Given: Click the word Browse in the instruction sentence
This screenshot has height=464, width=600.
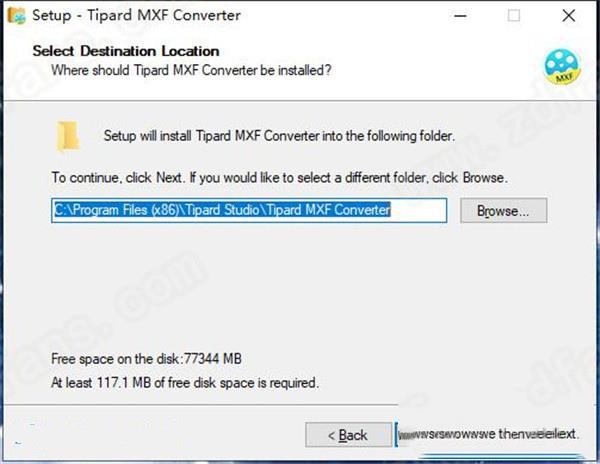Looking at the screenshot, I should click(484, 177).
